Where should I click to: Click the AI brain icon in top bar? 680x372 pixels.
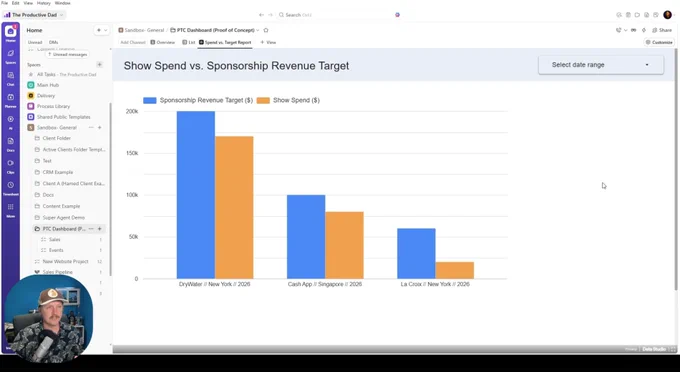pyautogui.click(x=397, y=15)
